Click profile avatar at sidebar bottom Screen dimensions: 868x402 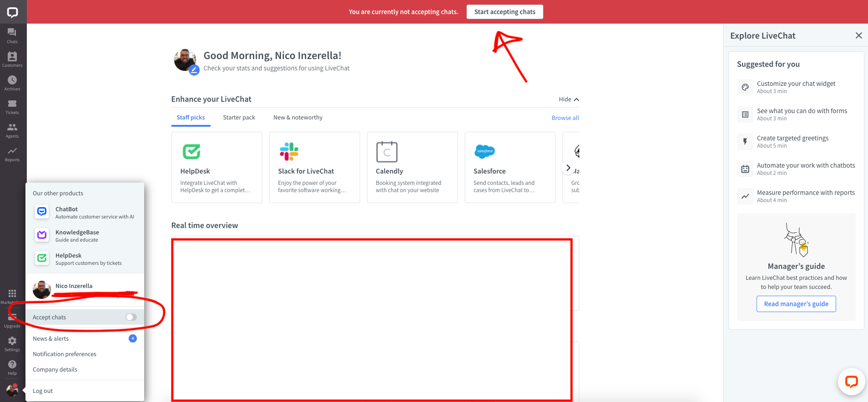click(x=12, y=390)
